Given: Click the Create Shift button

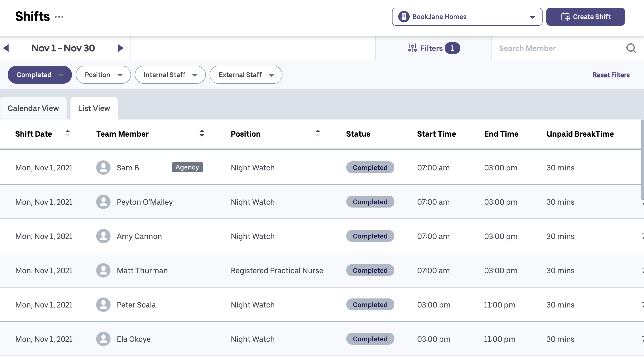Looking at the screenshot, I should tap(585, 17).
